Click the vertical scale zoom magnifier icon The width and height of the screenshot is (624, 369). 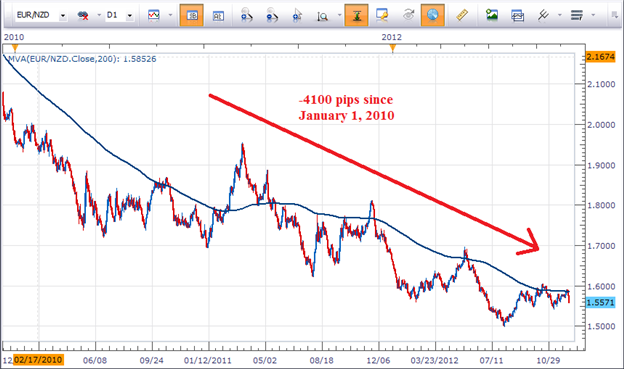click(322, 16)
